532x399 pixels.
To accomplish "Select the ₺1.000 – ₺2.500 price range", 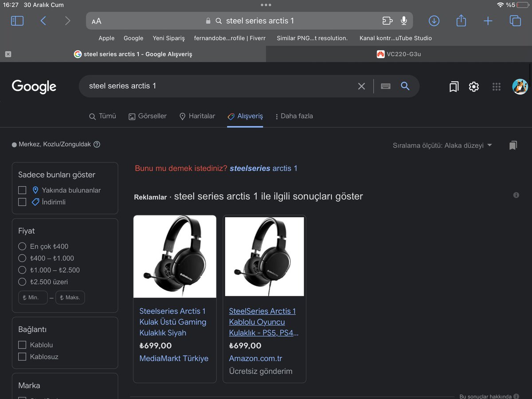I will tap(22, 270).
